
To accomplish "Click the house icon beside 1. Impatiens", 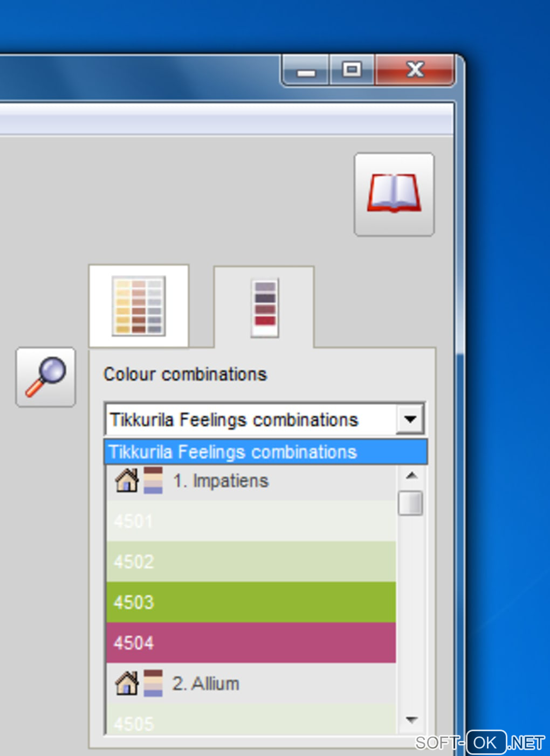I will 127,480.
